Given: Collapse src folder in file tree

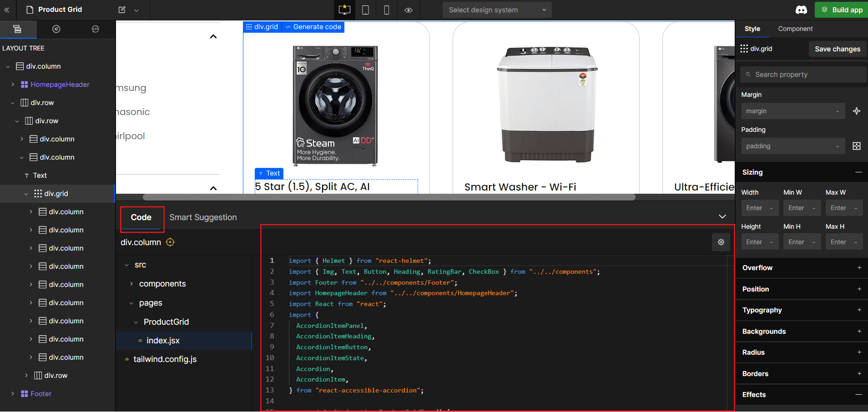Looking at the screenshot, I should 127,265.
